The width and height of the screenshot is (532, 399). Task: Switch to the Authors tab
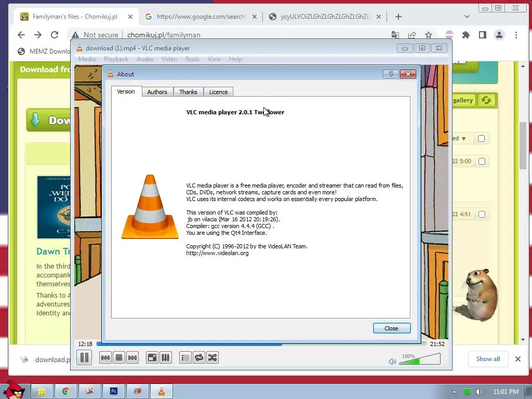pos(157,92)
